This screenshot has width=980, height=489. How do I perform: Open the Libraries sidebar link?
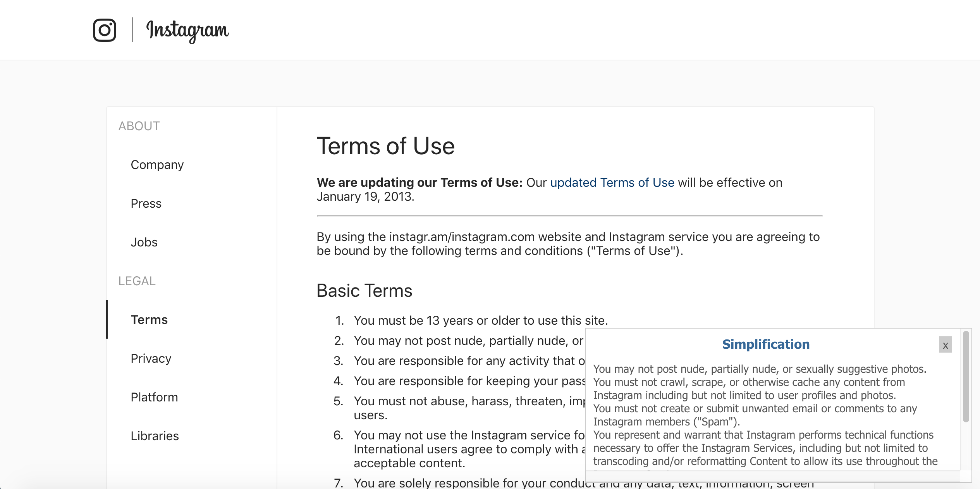tap(155, 436)
